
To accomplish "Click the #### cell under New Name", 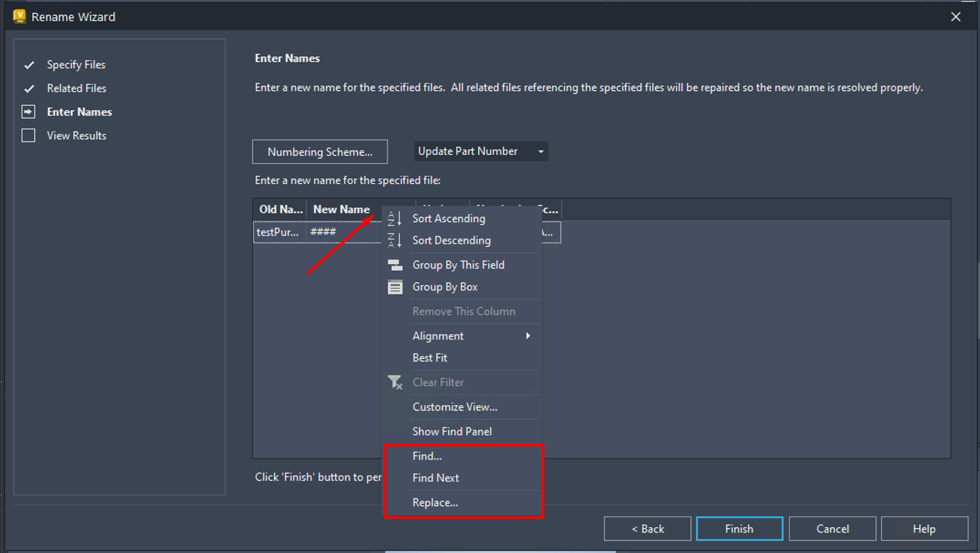I will 323,232.
